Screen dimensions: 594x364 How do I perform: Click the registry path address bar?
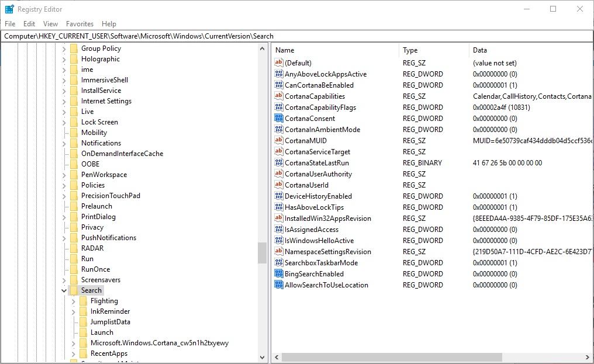pos(296,36)
